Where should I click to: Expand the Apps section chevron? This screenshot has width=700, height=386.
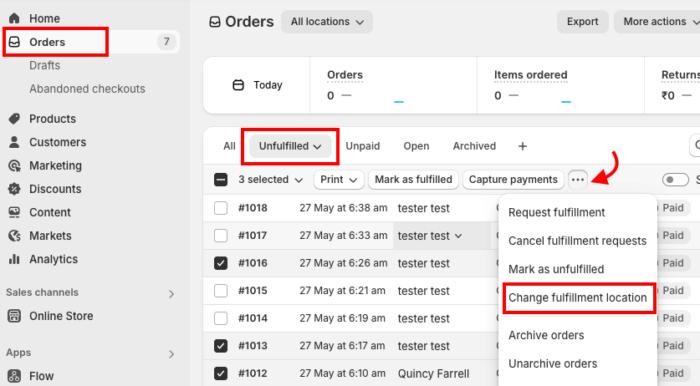(171, 354)
